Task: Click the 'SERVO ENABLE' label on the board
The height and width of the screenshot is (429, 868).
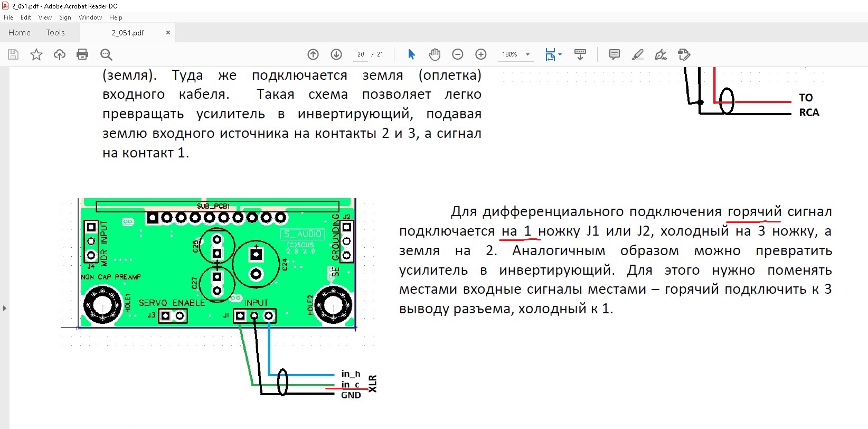Action: coord(172,303)
